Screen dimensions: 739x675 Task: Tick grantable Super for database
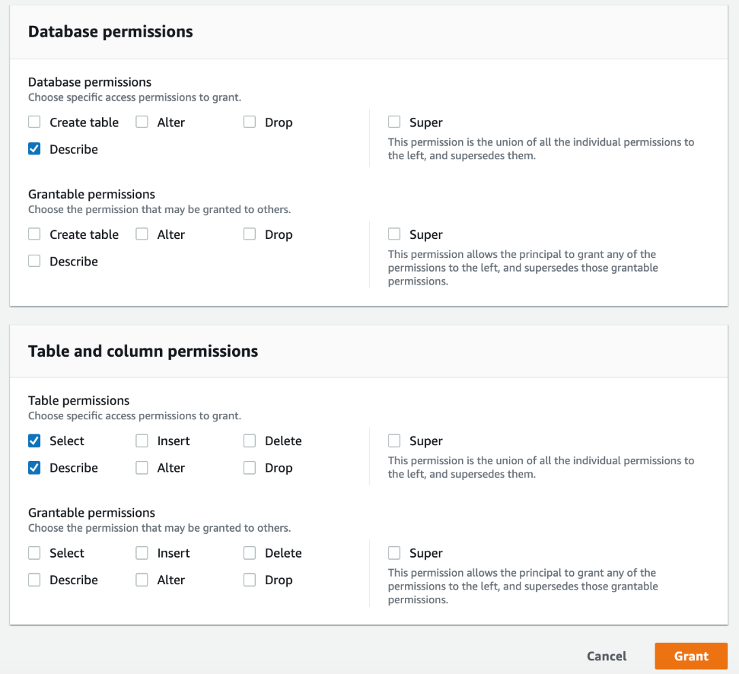(x=394, y=235)
